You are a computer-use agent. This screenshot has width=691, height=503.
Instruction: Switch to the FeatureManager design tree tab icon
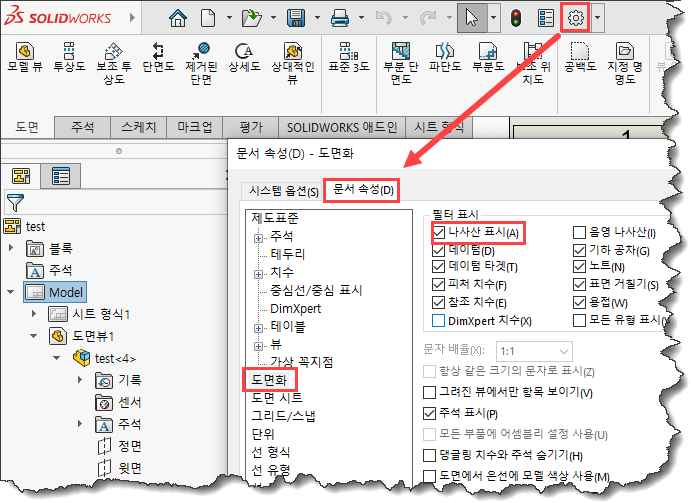pyautogui.click(x=21, y=176)
